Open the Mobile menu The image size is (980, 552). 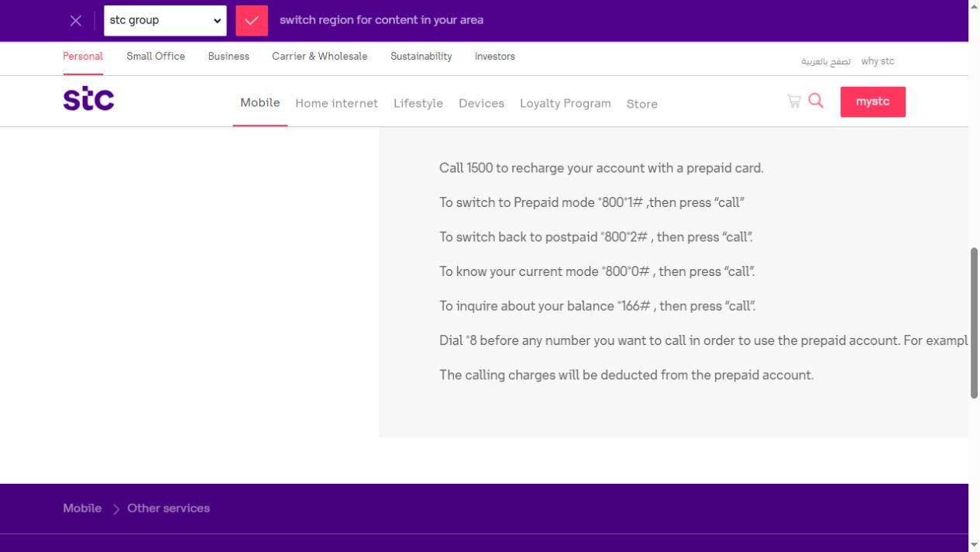click(260, 102)
